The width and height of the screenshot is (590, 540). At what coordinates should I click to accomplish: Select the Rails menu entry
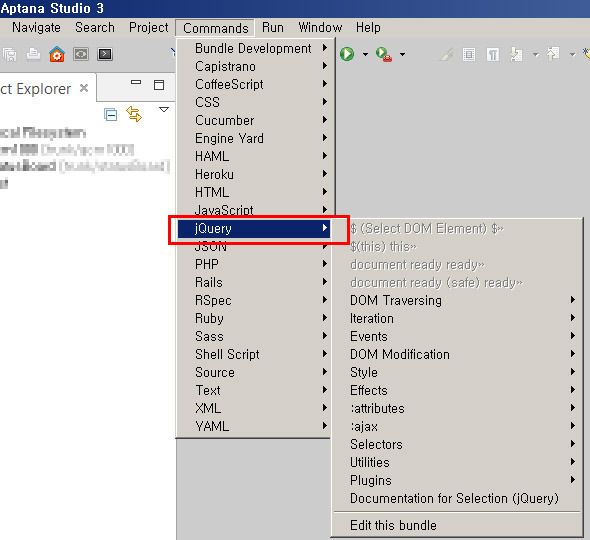(254, 282)
